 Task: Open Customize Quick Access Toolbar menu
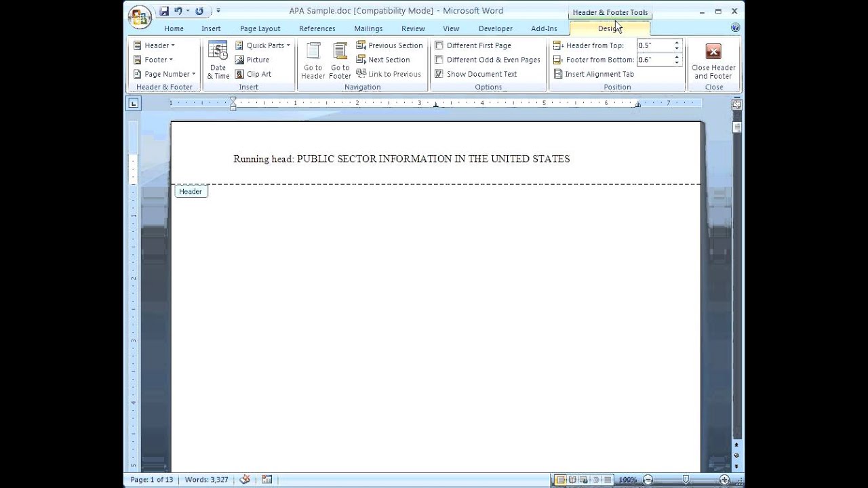tap(218, 12)
